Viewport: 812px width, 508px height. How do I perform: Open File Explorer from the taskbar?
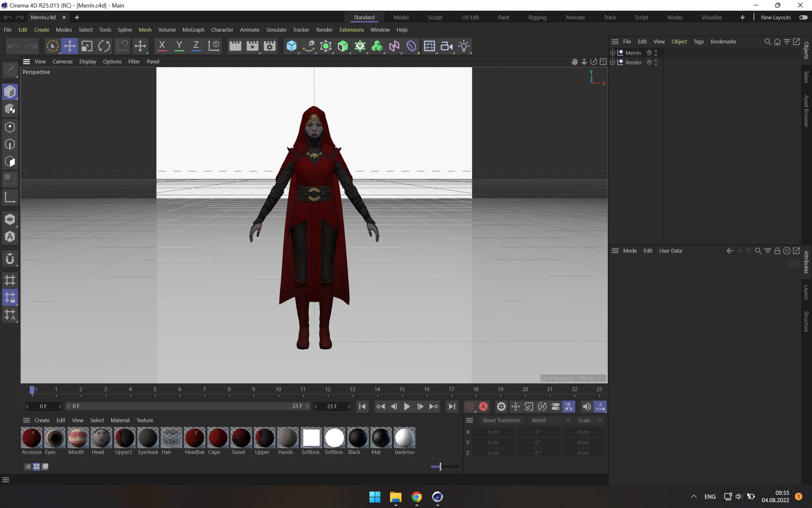pos(396,497)
